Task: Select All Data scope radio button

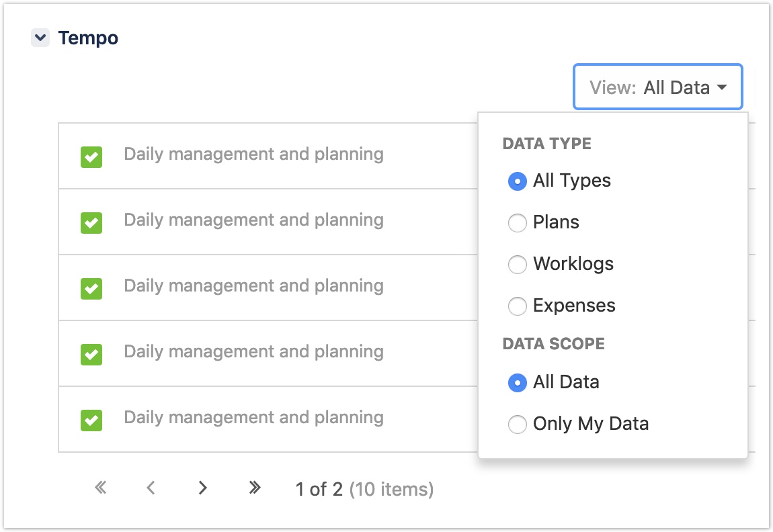Action: 517,383
